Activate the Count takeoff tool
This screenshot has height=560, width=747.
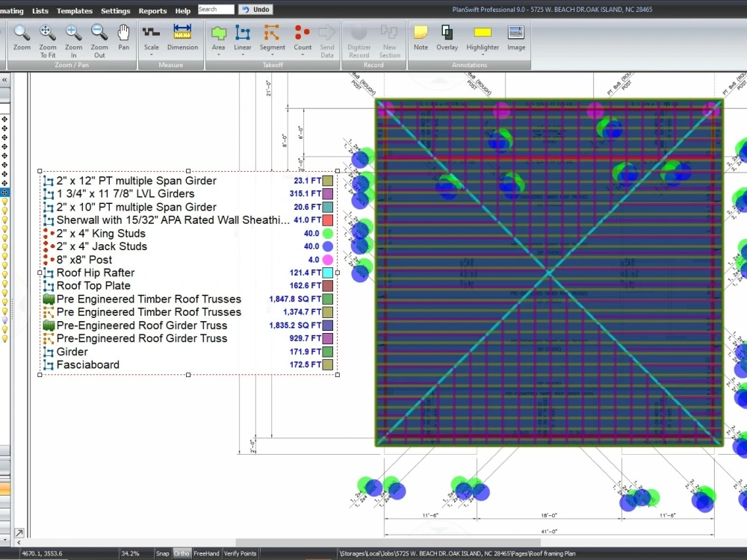coord(302,37)
